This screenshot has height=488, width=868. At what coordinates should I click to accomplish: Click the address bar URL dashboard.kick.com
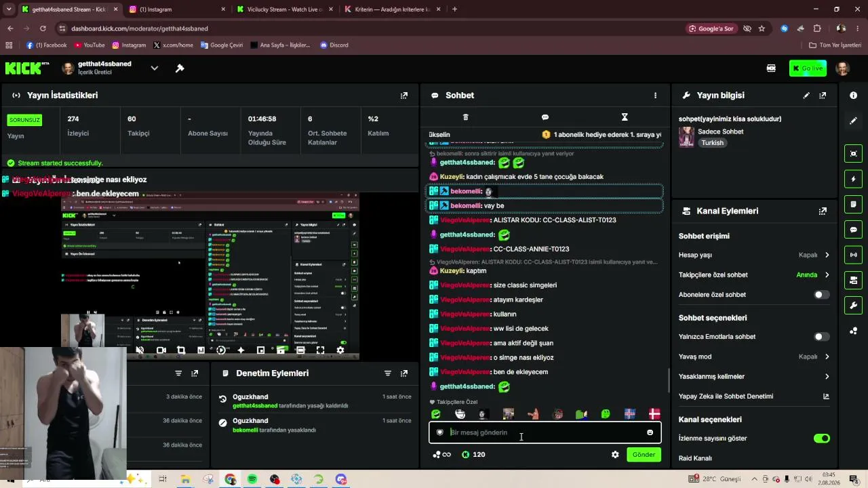coord(140,28)
